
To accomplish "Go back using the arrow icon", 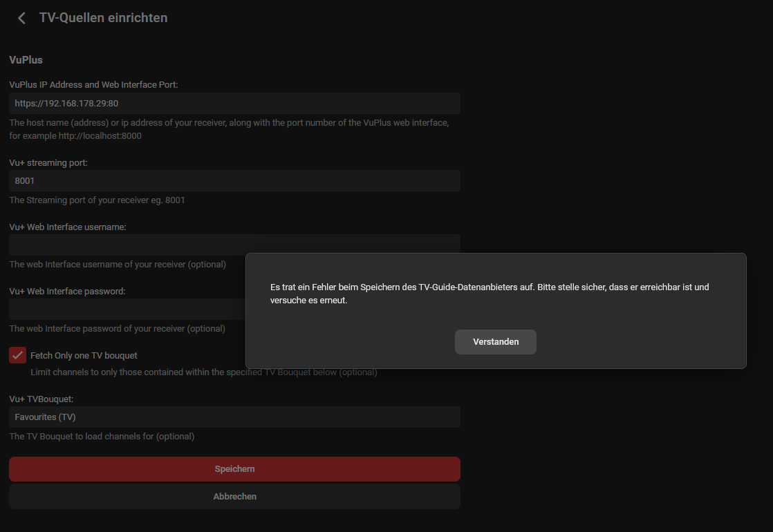I will pos(22,18).
